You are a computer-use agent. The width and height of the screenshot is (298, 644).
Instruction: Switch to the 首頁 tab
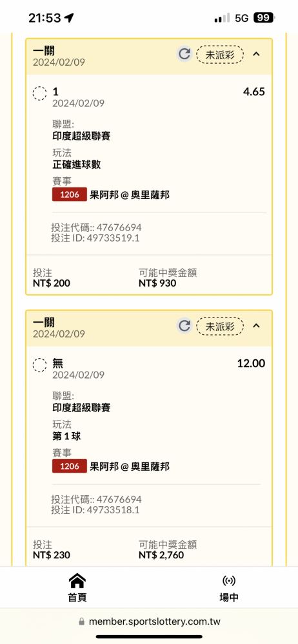coord(77,587)
